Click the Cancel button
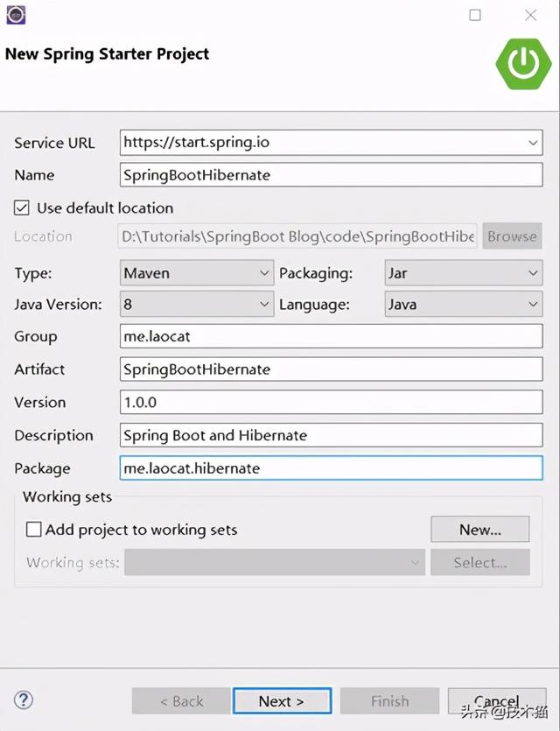Screen dimensions: 560x731 [x=497, y=700]
